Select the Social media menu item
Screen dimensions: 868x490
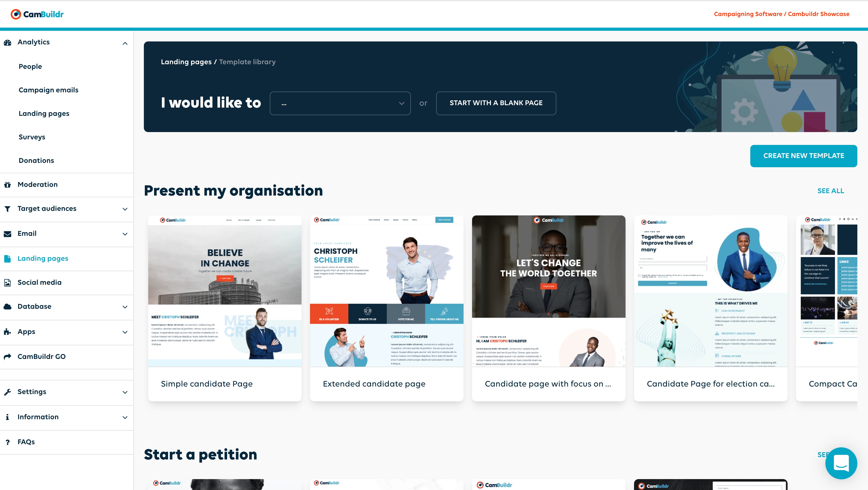click(67, 283)
